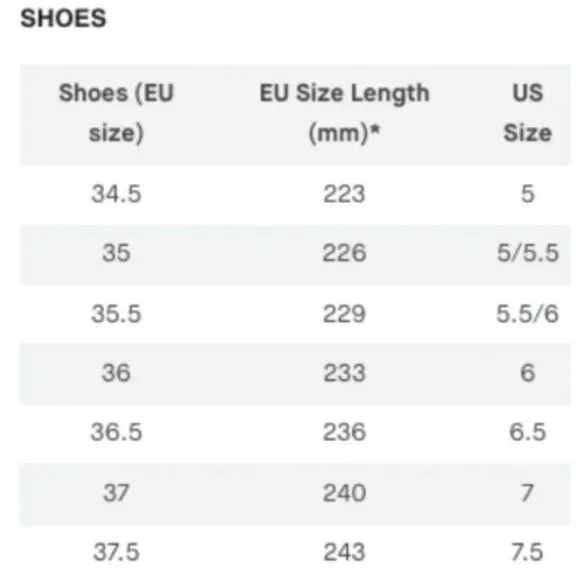Screen dimensions: 580x580
Task: Select the US size 7.5 cell
Action: click(527, 553)
